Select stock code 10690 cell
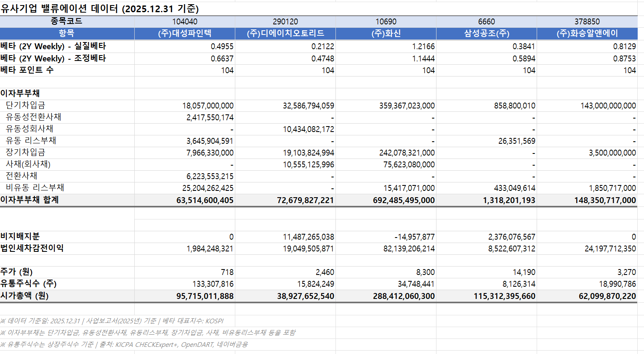The width and height of the screenshot is (644, 354). tap(386, 21)
